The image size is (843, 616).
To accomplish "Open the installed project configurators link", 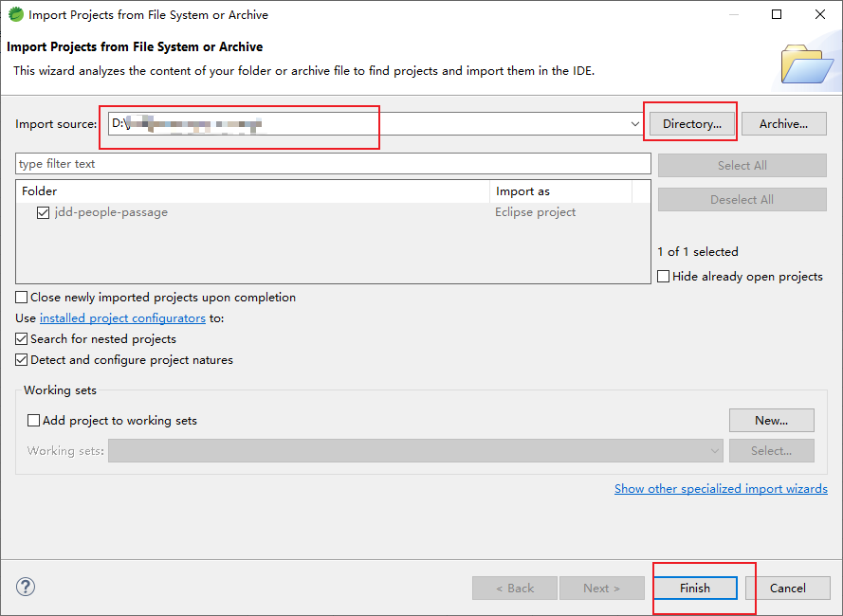I will (x=122, y=318).
